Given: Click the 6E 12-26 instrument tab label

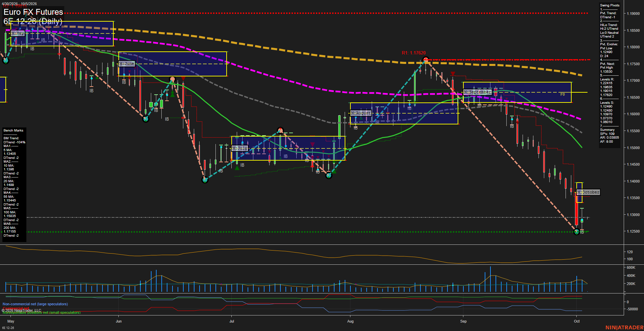Looking at the screenshot, I should (8, 328).
